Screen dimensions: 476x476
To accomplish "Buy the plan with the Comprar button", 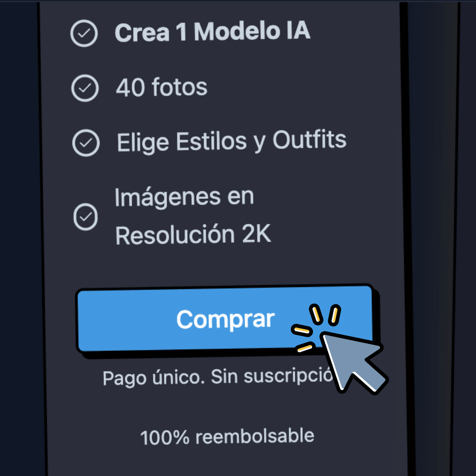I will (225, 319).
